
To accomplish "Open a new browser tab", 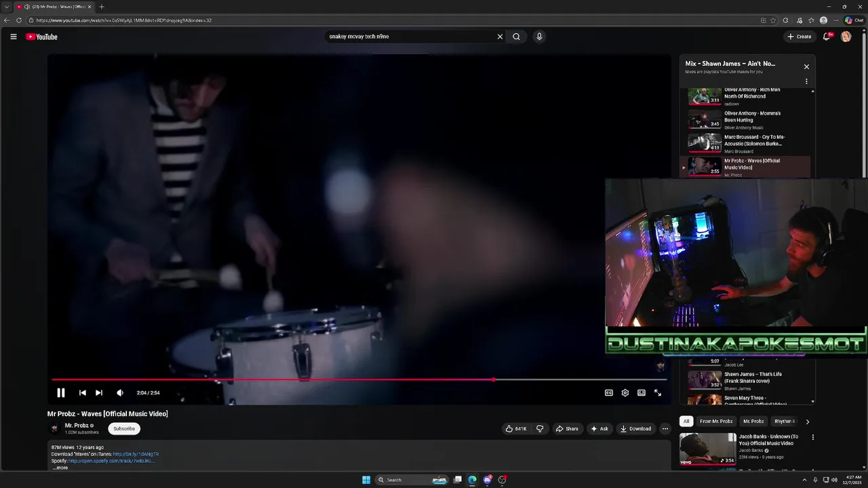I will [102, 7].
